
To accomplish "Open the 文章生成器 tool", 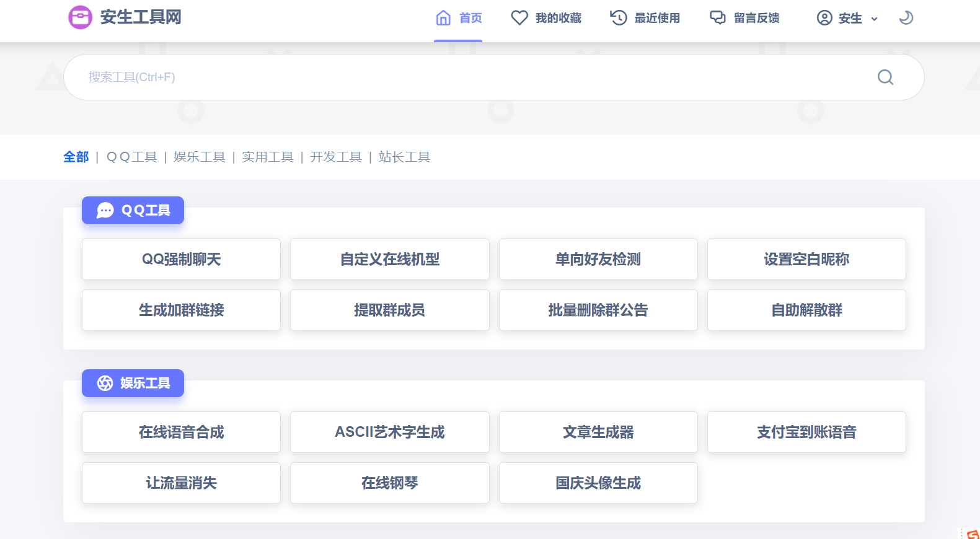I will (x=598, y=432).
